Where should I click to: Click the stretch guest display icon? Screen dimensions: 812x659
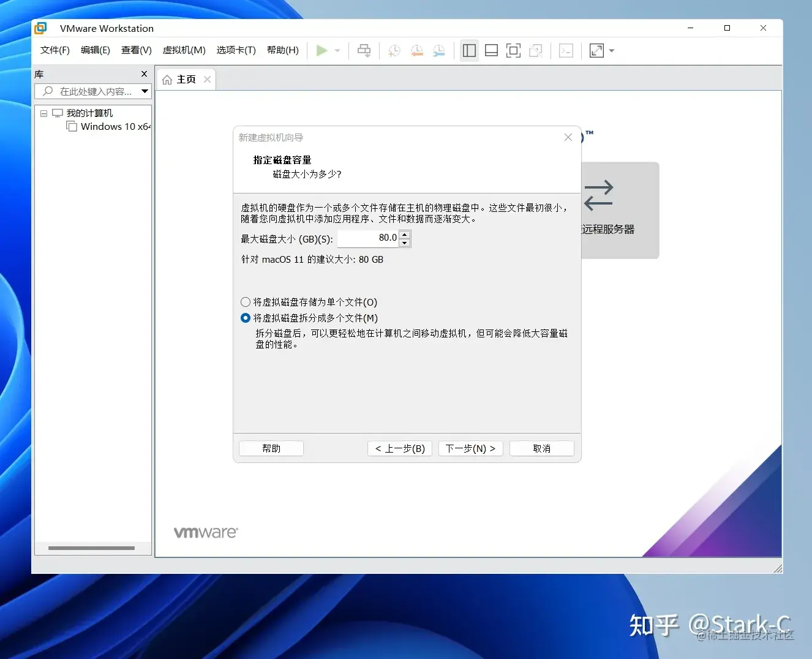(x=596, y=51)
